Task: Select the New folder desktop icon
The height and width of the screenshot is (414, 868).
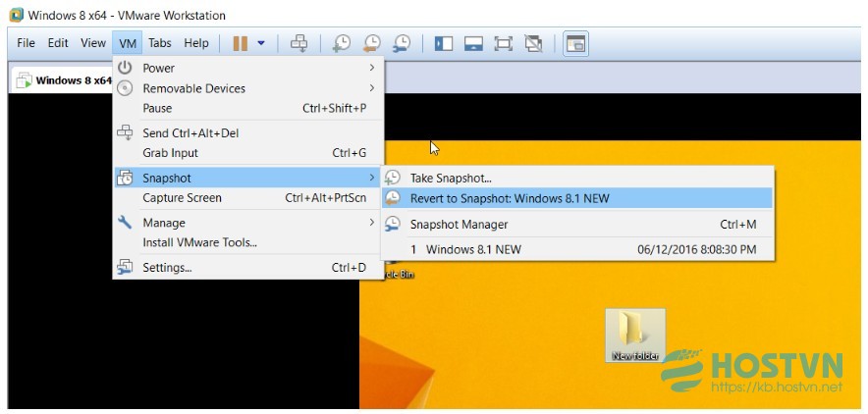Action: [x=635, y=335]
